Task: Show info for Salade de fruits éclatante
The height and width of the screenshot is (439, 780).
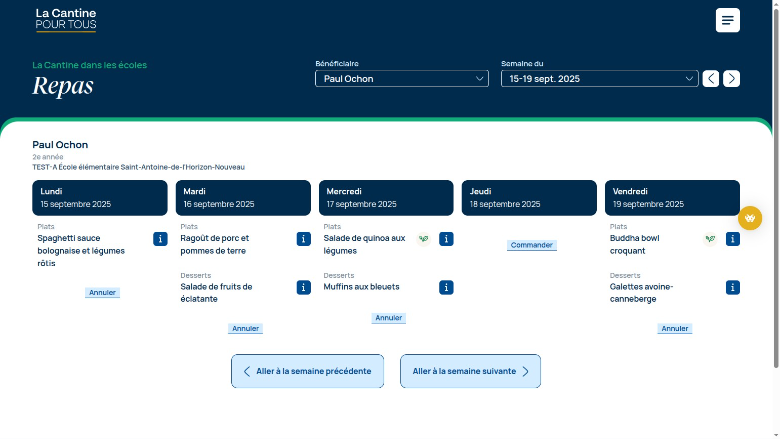Action: 303,287
